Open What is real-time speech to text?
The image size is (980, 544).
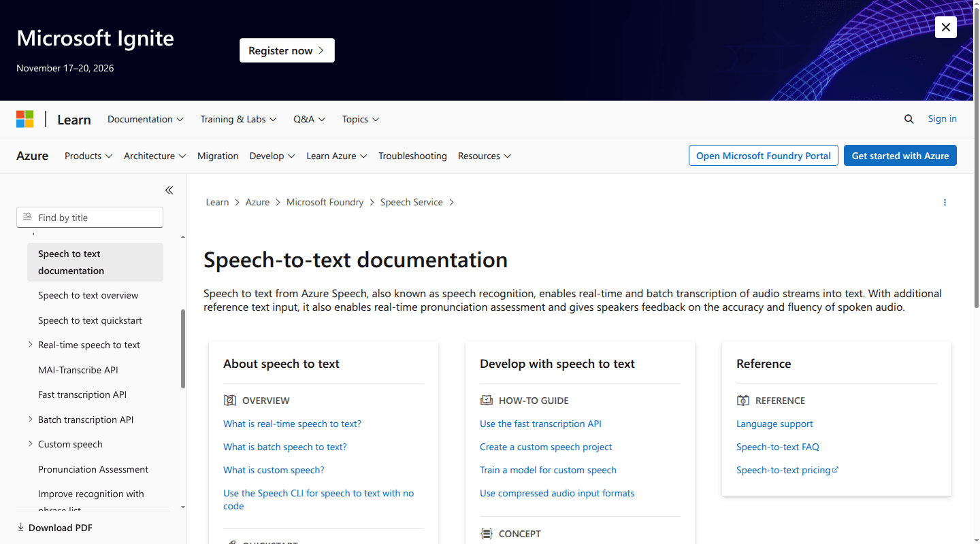pyautogui.click(x=292, y=424)
